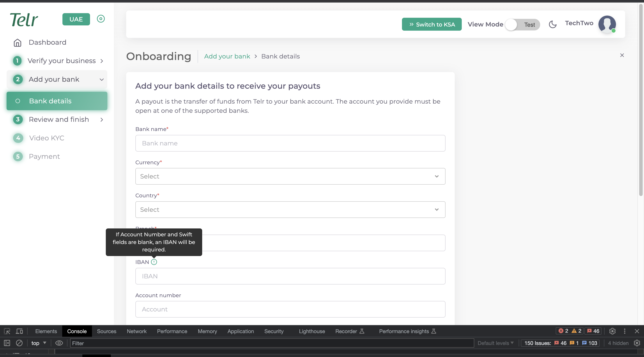Click the Switch to KSA button
The height and width of the screenshot is (357, 644).
tap(432, 25)
